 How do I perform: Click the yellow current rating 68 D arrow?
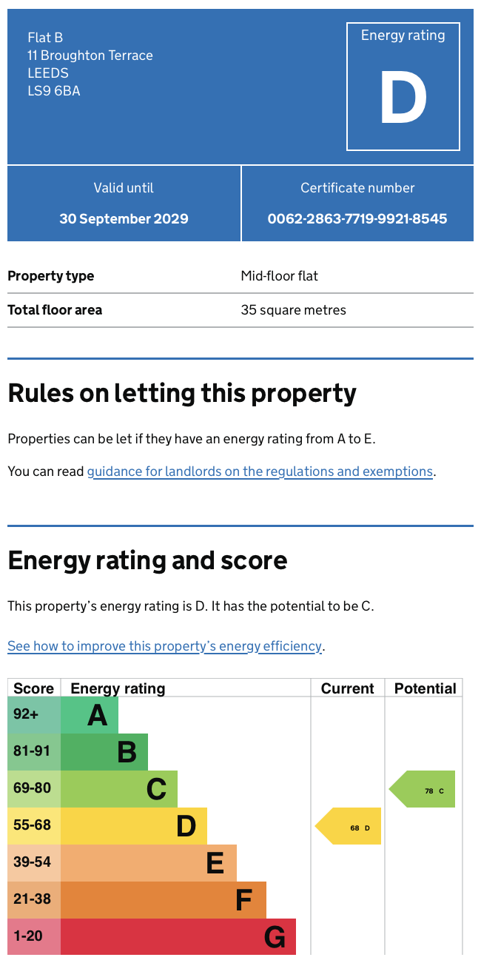[349, 826]
